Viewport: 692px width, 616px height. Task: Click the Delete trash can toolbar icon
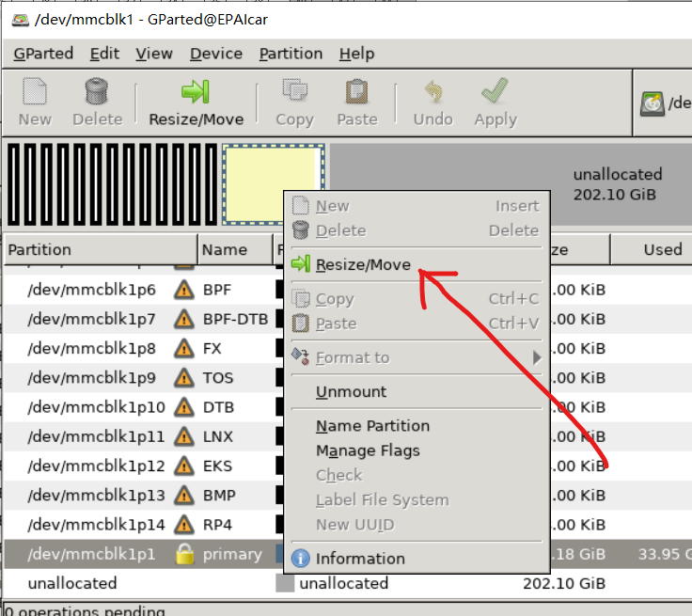(x=96, y=91)
